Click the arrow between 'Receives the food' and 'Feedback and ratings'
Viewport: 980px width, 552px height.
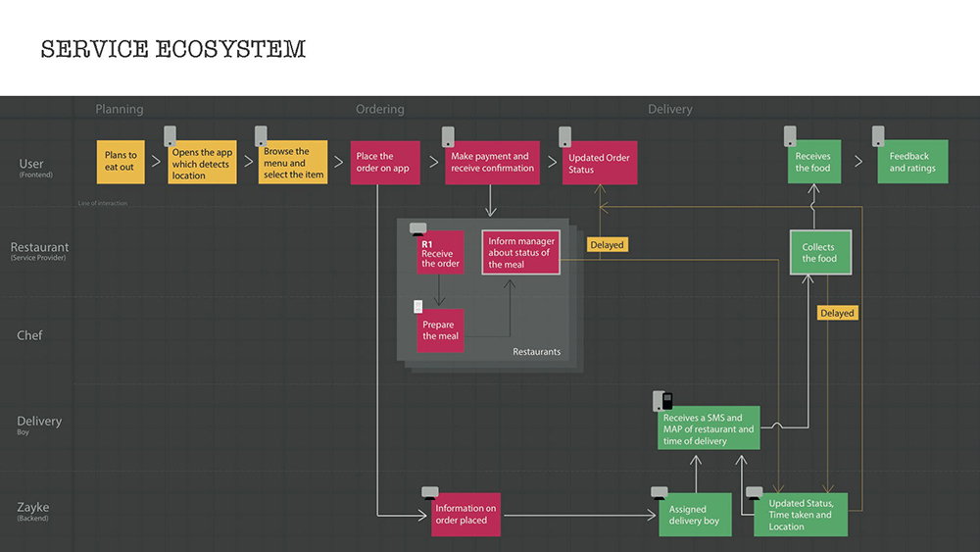tap(858, 162)
